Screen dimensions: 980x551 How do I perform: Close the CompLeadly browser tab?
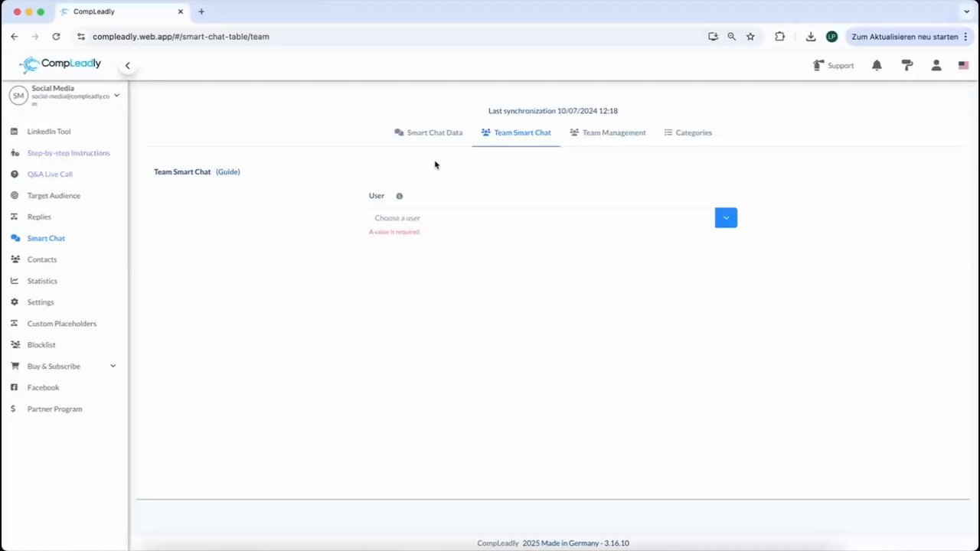click(181, 11)
